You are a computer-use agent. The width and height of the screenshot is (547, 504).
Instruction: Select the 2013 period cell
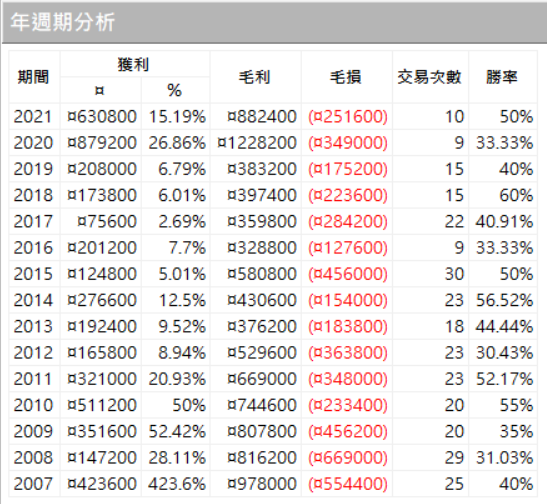coord(33,326)
